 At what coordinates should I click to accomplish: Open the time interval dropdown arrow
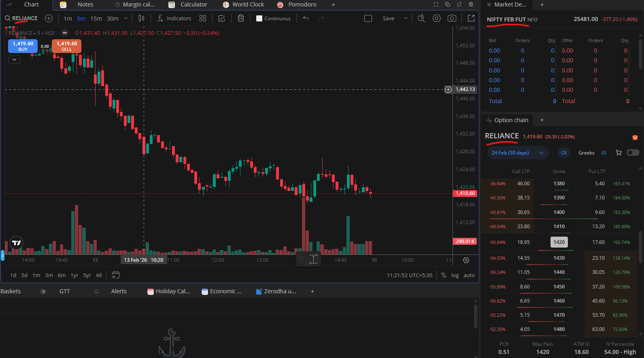pos(126,18)
